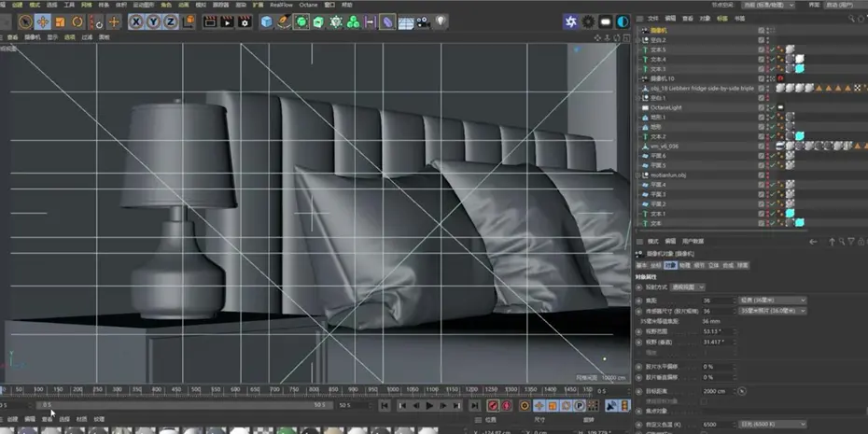Open the 窗口 menu

[x=329, y=5]
